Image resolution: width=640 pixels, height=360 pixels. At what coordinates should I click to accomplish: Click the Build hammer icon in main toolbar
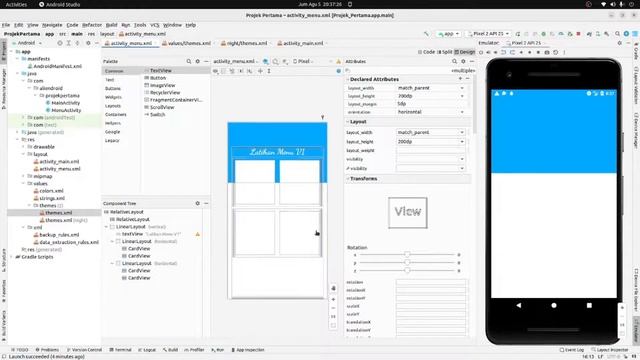pos(427,34)
